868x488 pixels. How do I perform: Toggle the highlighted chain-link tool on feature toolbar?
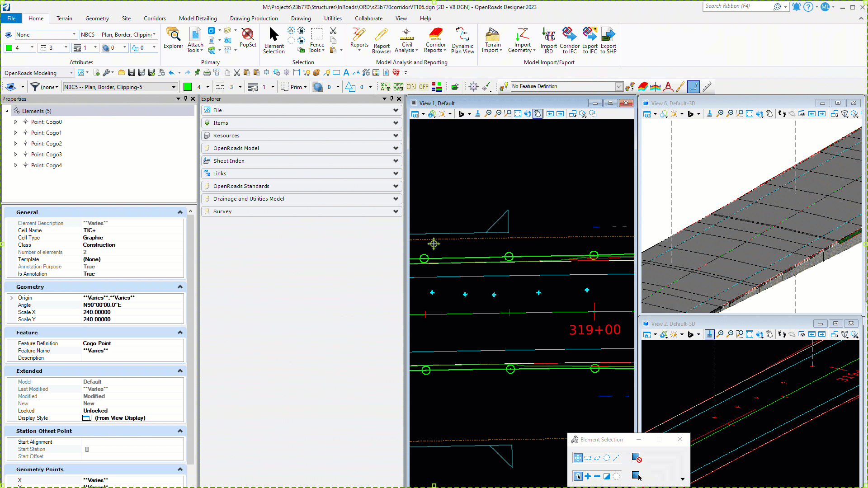(x=693, y=87)
